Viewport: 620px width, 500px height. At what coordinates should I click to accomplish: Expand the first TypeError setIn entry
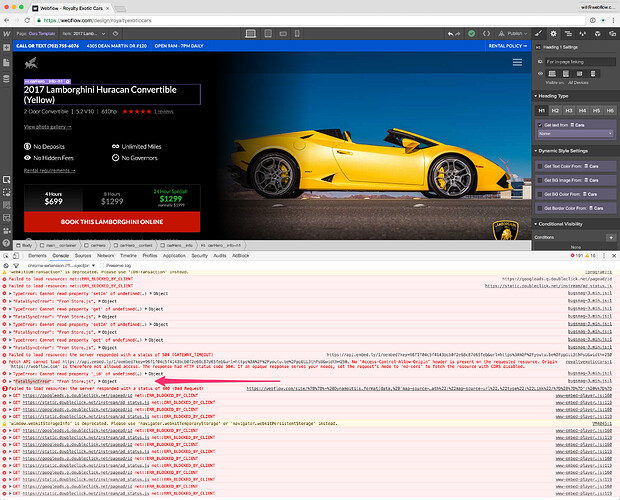(x=10, y=294)
